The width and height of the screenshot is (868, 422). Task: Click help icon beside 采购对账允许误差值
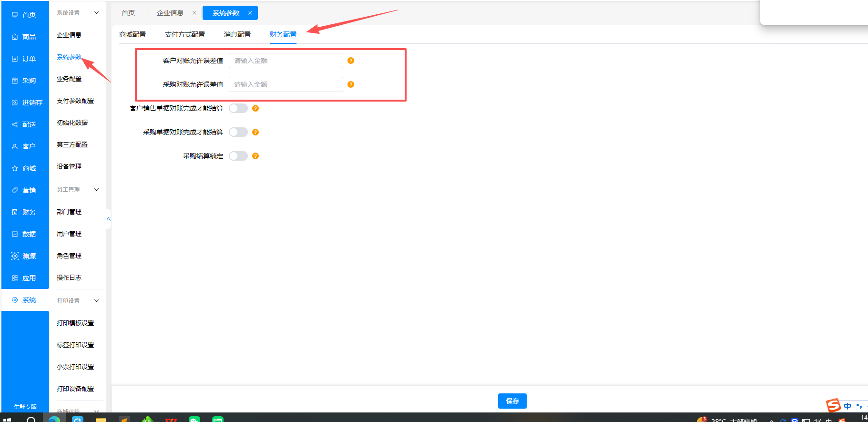click(351, 84)
